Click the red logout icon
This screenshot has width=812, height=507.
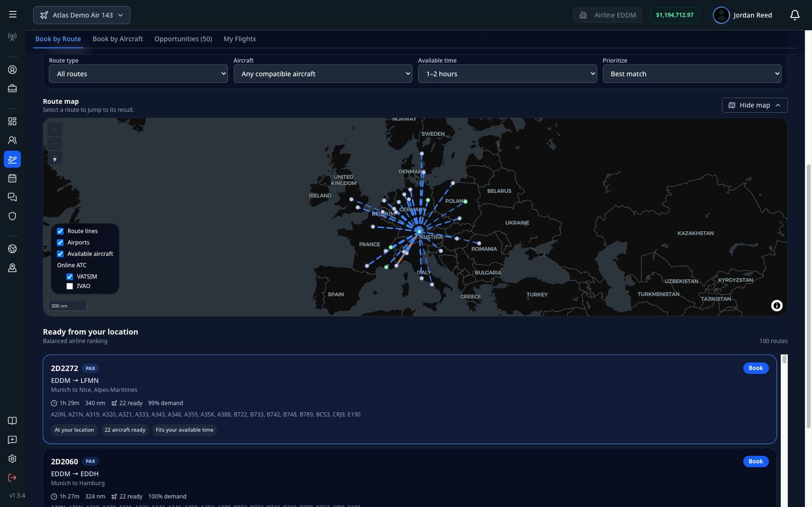(x=12, y=478)
